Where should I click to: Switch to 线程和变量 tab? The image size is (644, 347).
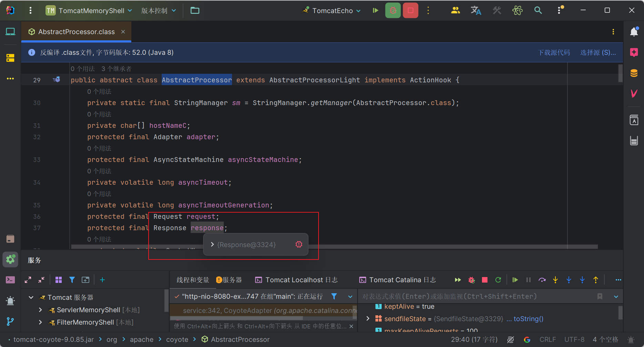point(193,280)
